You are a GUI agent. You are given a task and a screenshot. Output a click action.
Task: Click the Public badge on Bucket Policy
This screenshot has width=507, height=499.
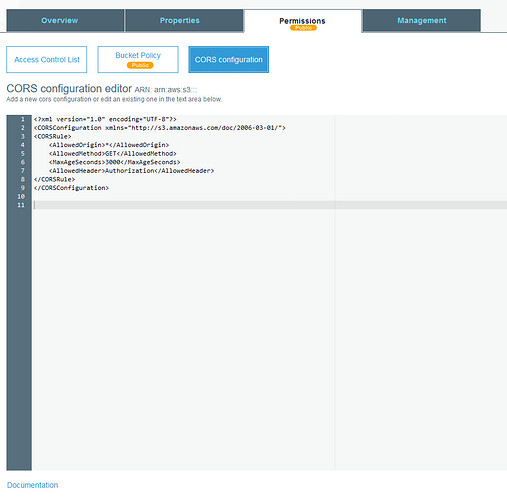click(140, 65)
